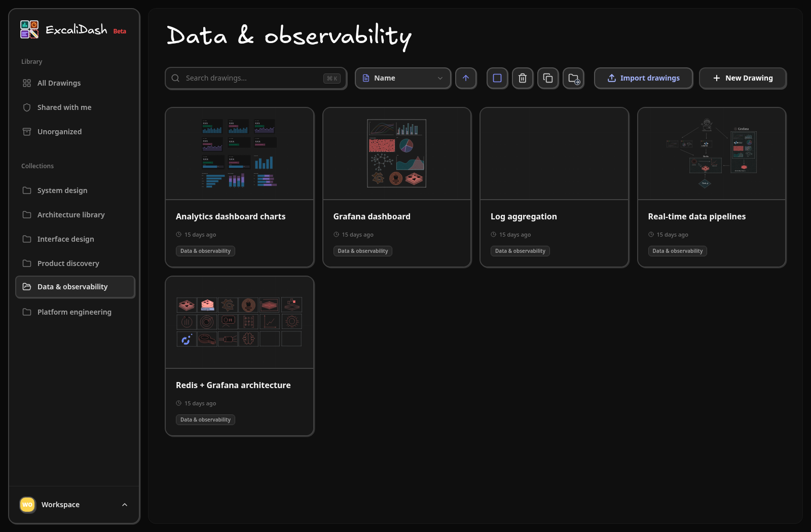Click the open folder icon beside Data & observability
This screenshot has height=532, width=811.
point(27,287)
